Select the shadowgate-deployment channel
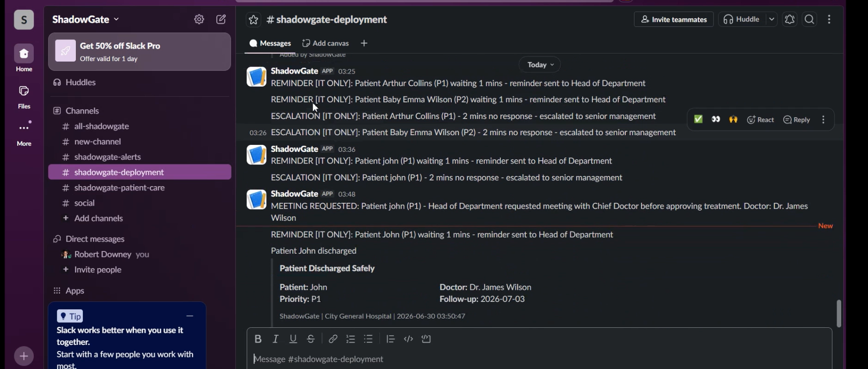This screenshot has width=868, height=369. [140, 172]
